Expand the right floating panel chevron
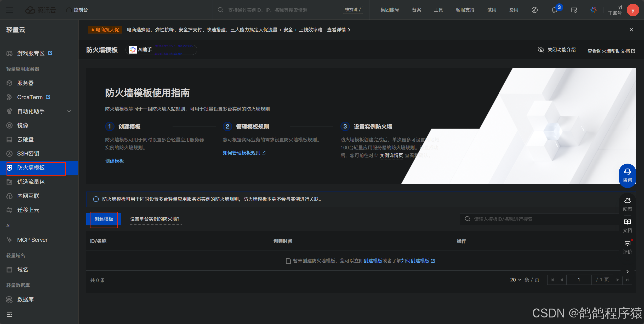The width and height of the screenshot is (644, 324). point(627,271)
